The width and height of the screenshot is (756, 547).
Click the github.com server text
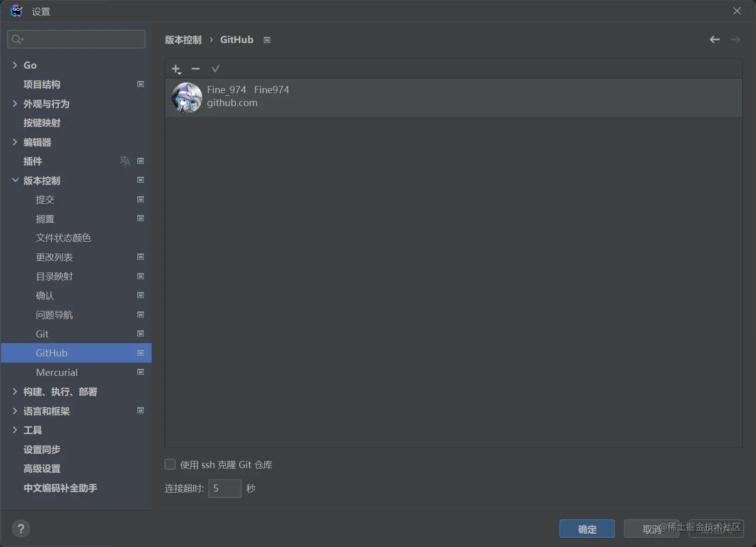tap(232, 103)
